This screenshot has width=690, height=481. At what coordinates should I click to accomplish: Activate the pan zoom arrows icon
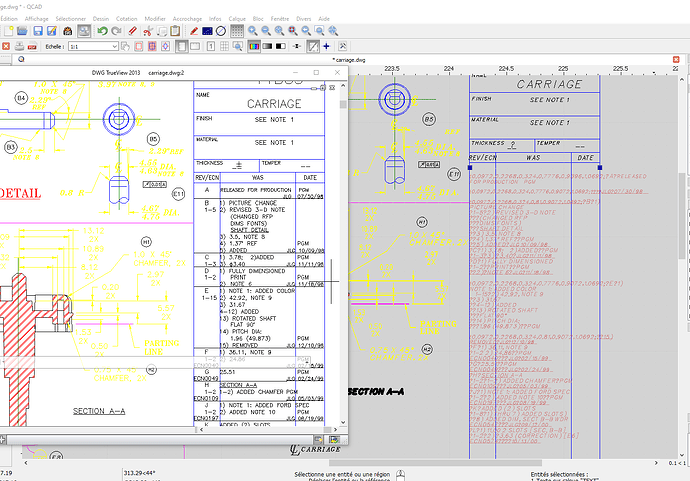pyautogui.click(x=333, y=31)
